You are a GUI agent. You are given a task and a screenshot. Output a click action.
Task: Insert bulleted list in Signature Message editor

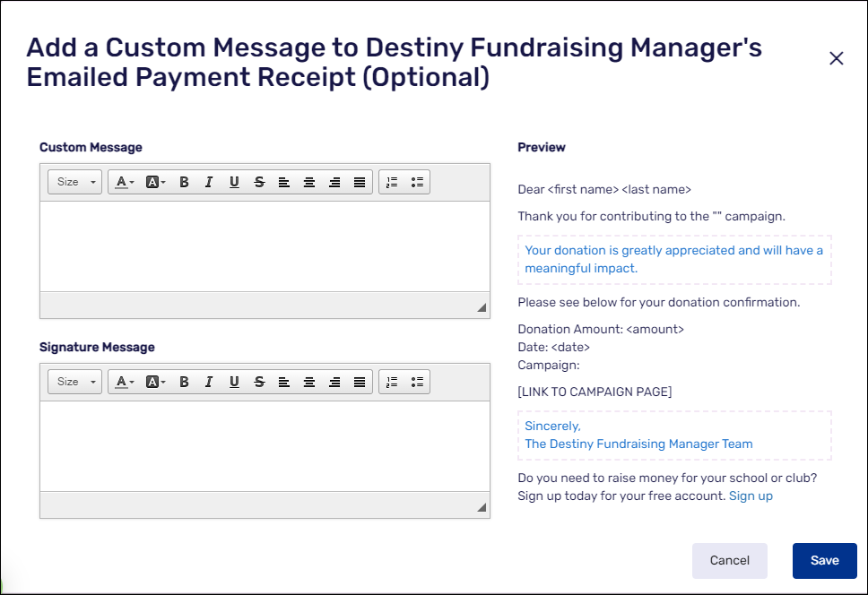tap(417, 382)
